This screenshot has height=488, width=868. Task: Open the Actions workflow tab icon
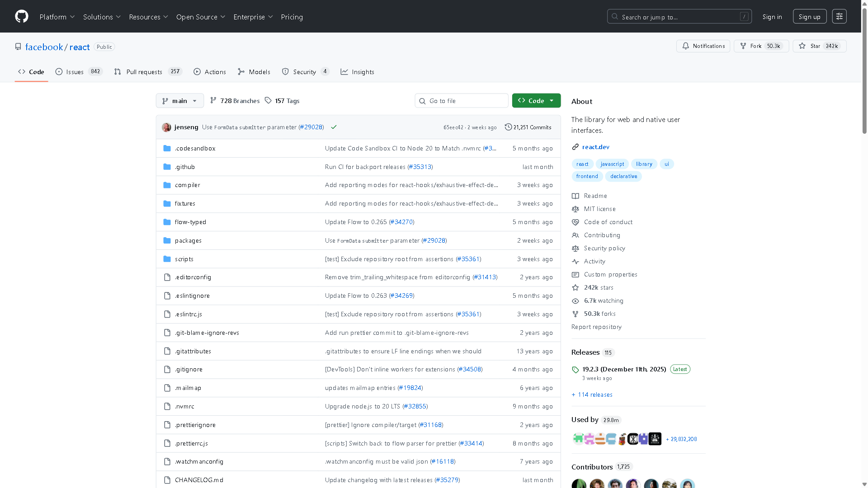click(197, 71)
